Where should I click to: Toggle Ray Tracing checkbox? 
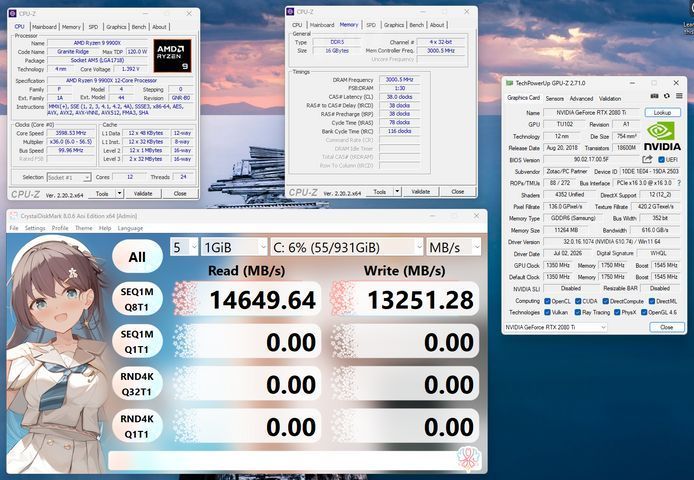point(578,312)
